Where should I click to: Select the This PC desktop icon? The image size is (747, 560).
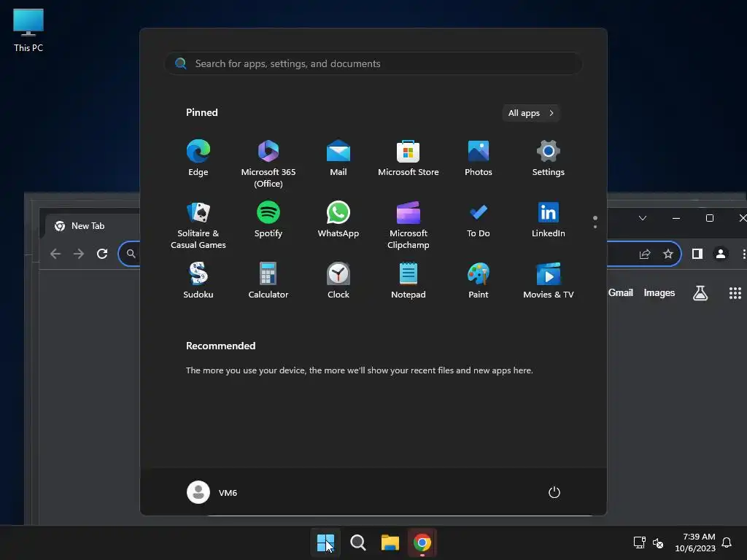[x=28, y=31]
